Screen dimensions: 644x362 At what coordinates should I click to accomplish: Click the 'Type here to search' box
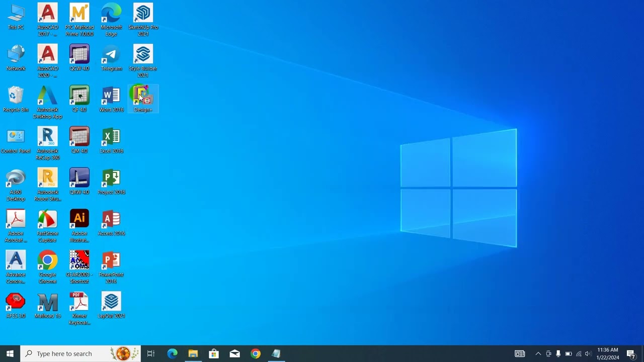(x=81, y=354)
